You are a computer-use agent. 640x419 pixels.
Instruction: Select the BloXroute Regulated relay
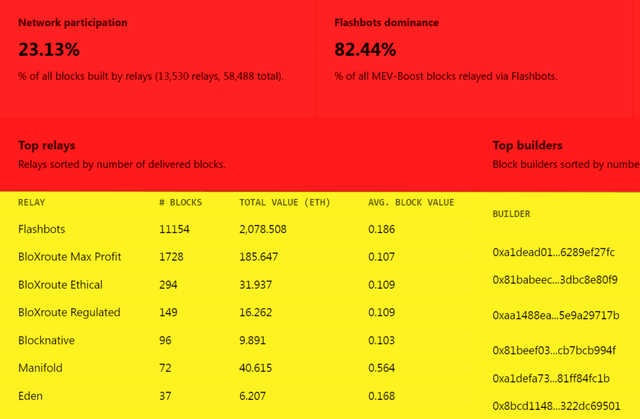pos(69,313)
